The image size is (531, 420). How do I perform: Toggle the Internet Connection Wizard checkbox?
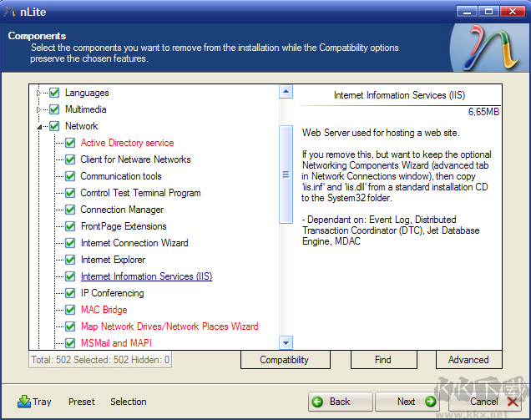point(70,243)
